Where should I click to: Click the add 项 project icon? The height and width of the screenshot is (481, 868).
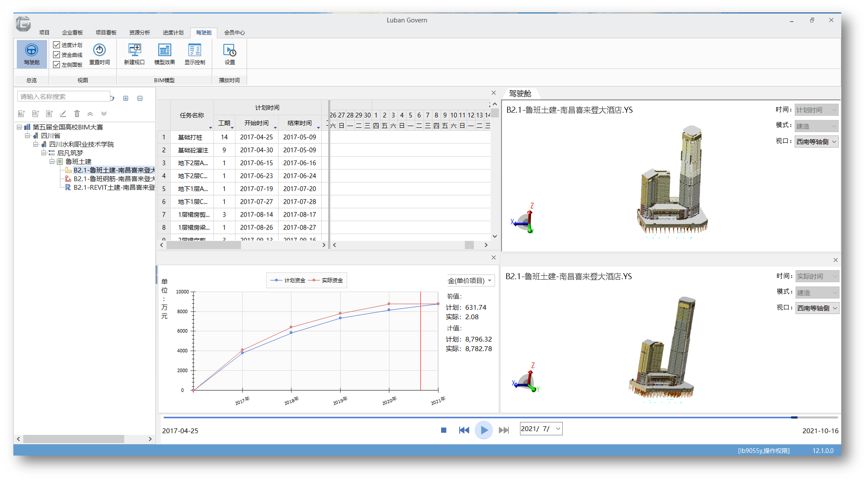[x=35, y=114]
